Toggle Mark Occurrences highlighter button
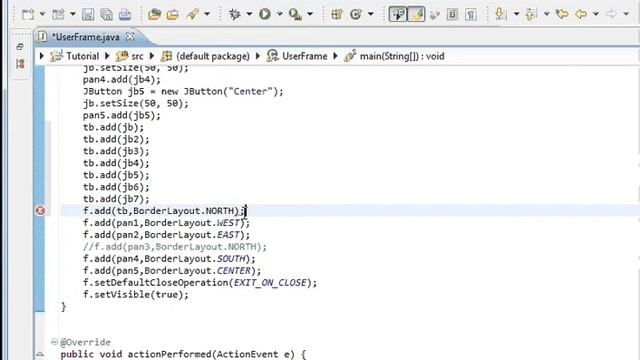Viewport: 640px width, 360px height. click(x=416, y=14)
